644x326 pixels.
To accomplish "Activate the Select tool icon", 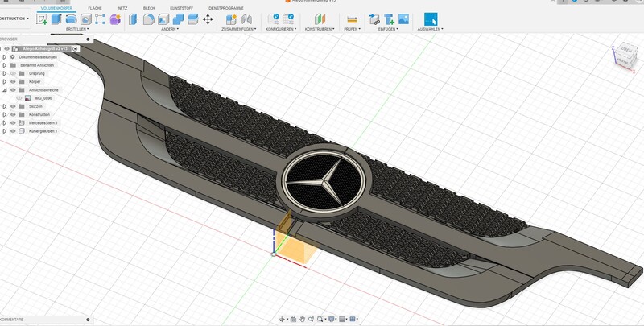I will tap(431, 19).
